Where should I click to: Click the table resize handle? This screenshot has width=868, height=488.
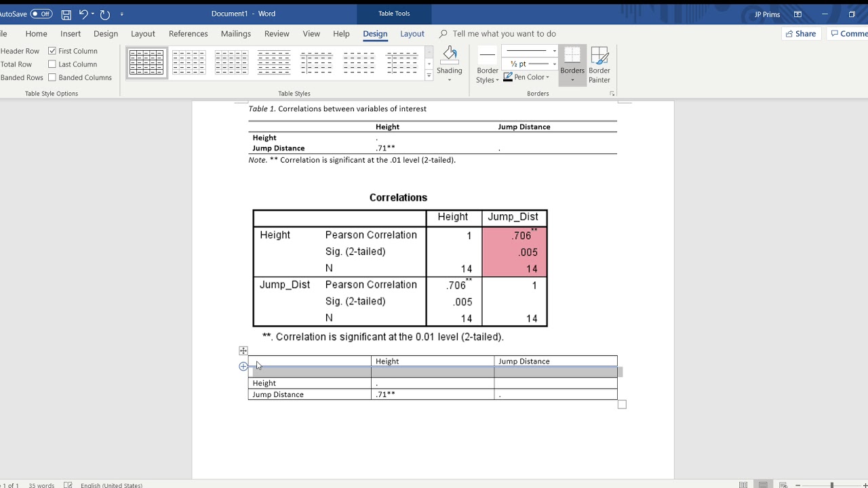point(622,405)
